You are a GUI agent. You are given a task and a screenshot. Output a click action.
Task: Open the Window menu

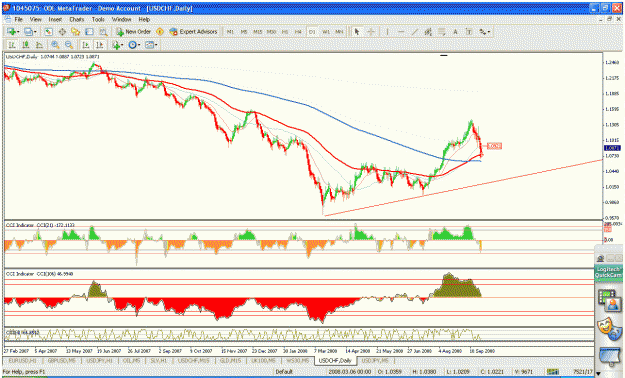click(122, 19)
